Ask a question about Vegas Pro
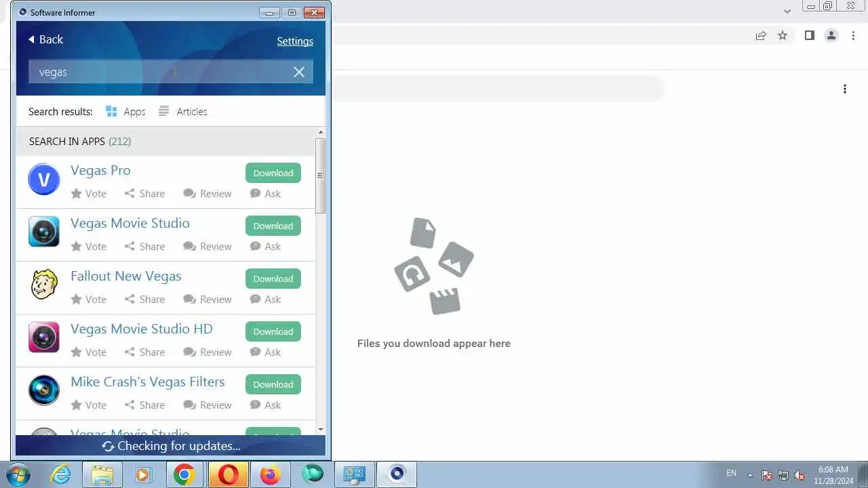Viewport: 868px width, 488px height. [x=265, y=194]
